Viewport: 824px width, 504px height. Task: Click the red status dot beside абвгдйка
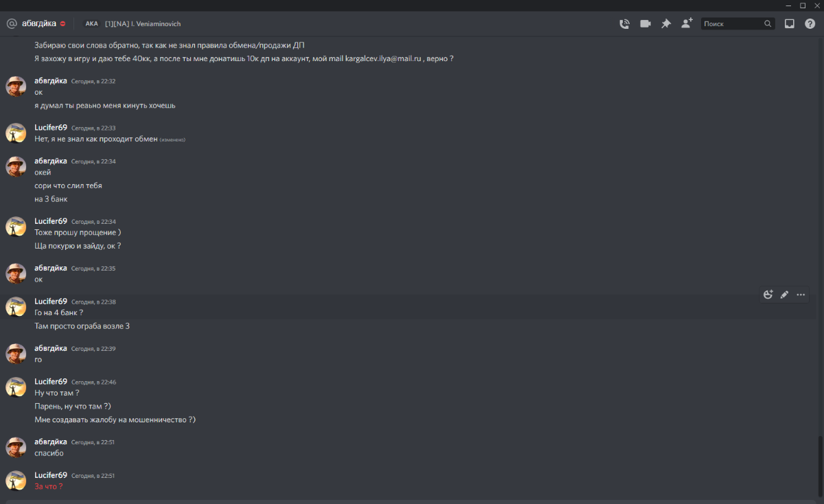62,23
